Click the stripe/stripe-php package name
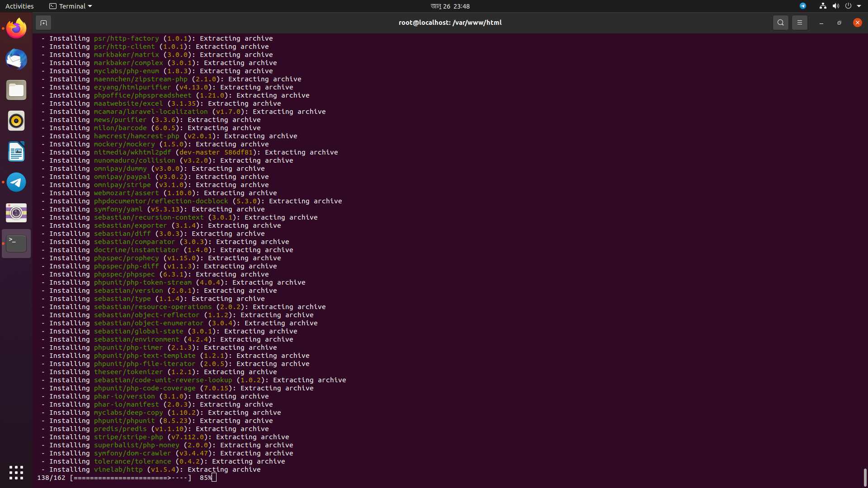The image size is (868, 488). (128, 437)
